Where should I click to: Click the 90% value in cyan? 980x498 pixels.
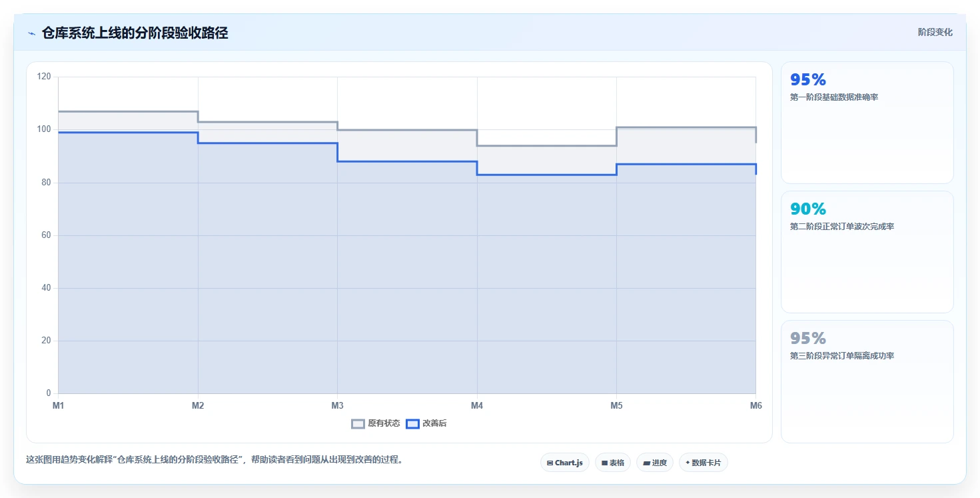coord(808,209)
